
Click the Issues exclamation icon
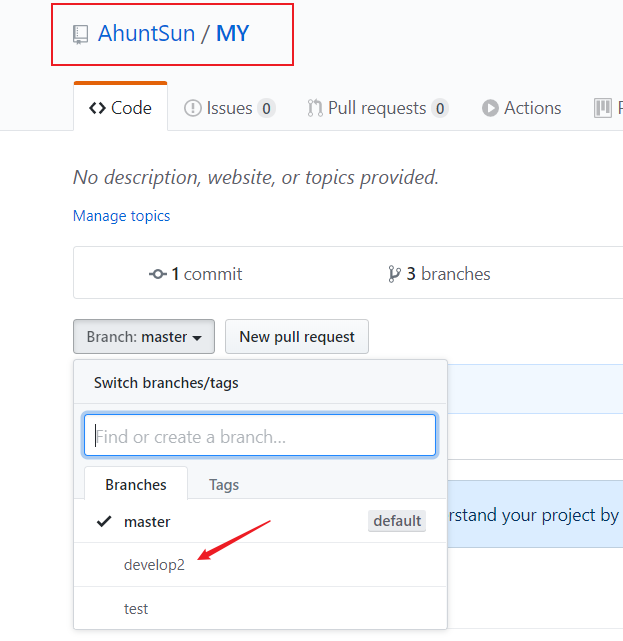click(x=193, y=108)
